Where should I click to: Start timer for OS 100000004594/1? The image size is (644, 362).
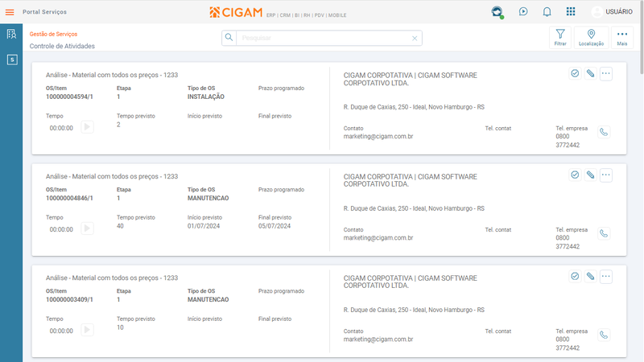tap(87, 127)
